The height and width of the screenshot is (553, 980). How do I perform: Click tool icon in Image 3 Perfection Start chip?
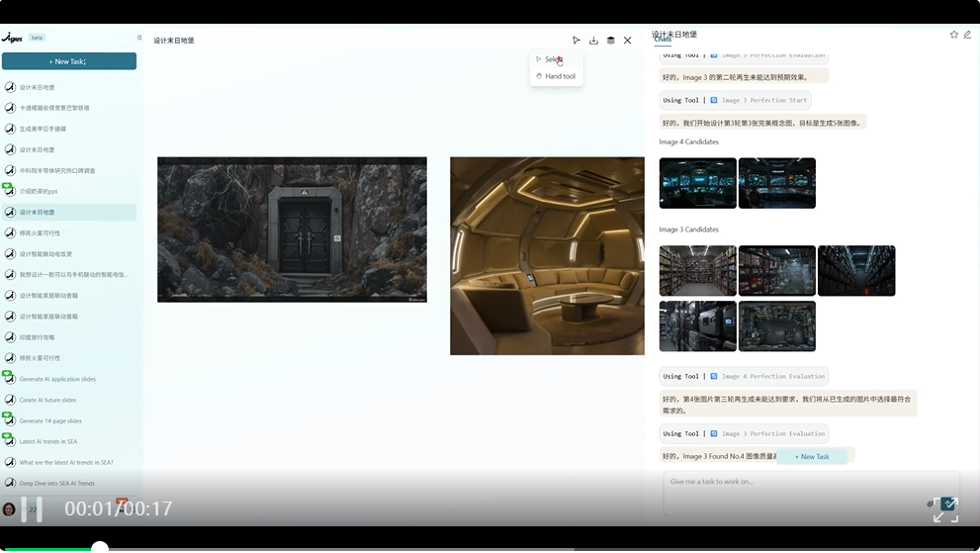[x=714, y=100]
